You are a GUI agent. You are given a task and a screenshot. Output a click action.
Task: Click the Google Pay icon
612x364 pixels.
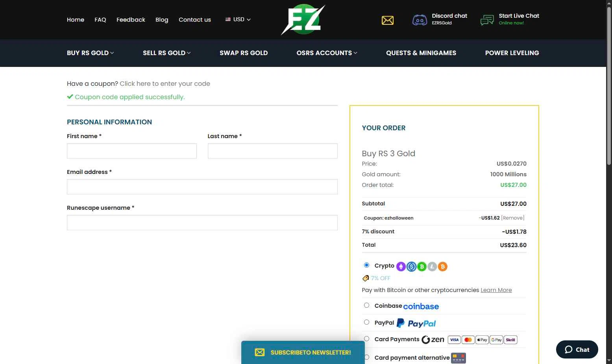(496, 340)
